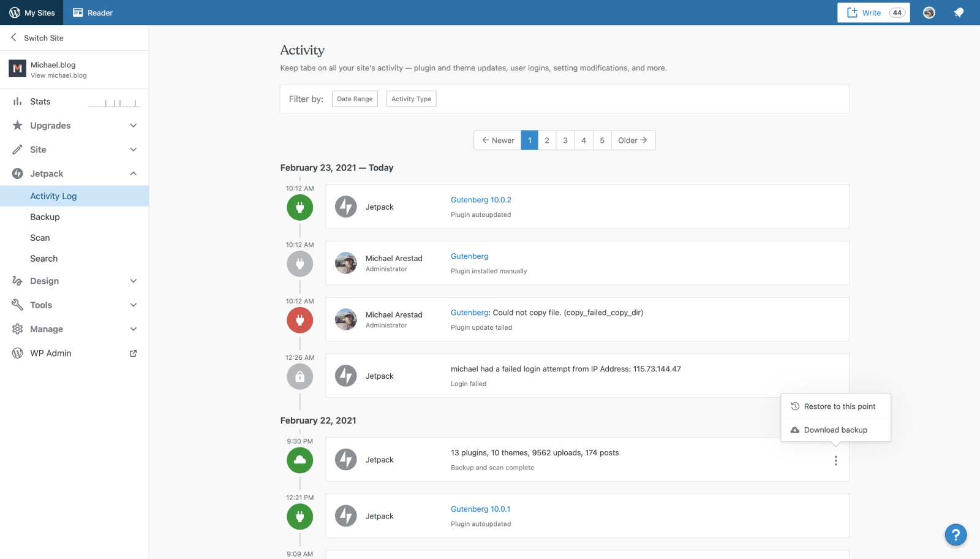Click green cloud icon for backup complete

point(300,460)
